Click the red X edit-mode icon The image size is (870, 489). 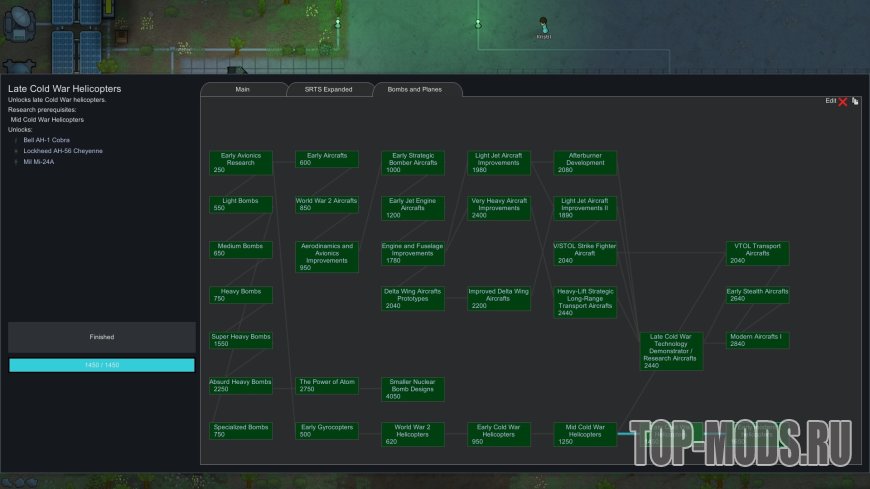coord(843,101)
